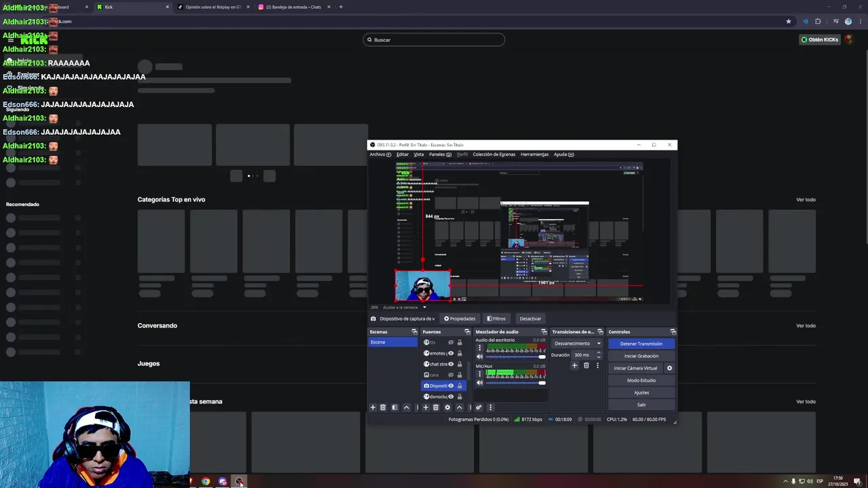Unlock the tts source lock icon
The height and width of the screenshot is (488, 868).
(460, 342)
